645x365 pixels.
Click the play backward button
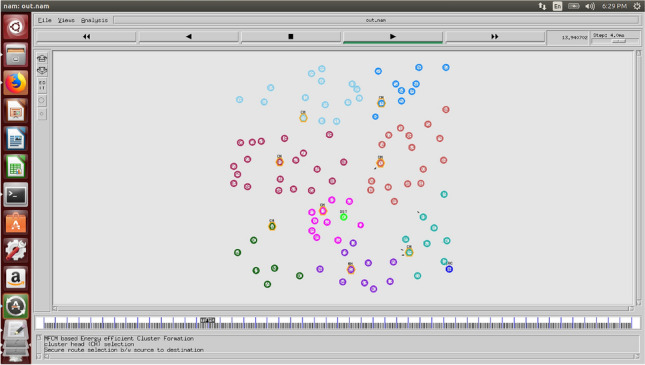coord(188,37)
